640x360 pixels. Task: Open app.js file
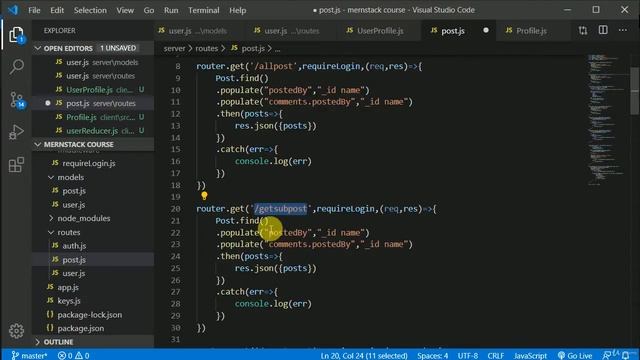pos(93,287)
